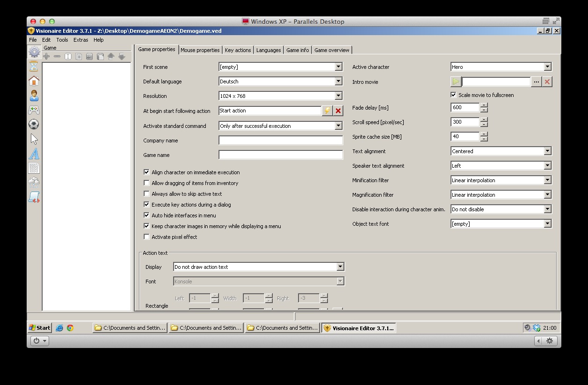This screenshot has height=385, width=588.
Task: Open Particle systems via the snow cloud icon
Action: pos(34,182)
